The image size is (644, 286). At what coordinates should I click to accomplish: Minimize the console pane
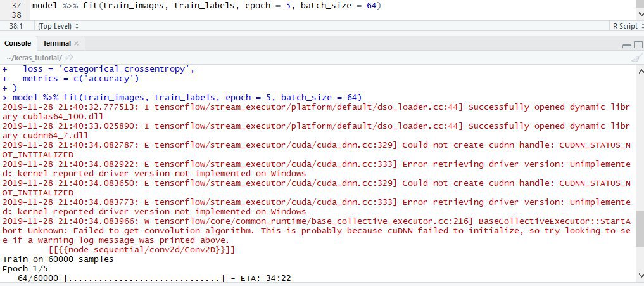tap(627, 45)
